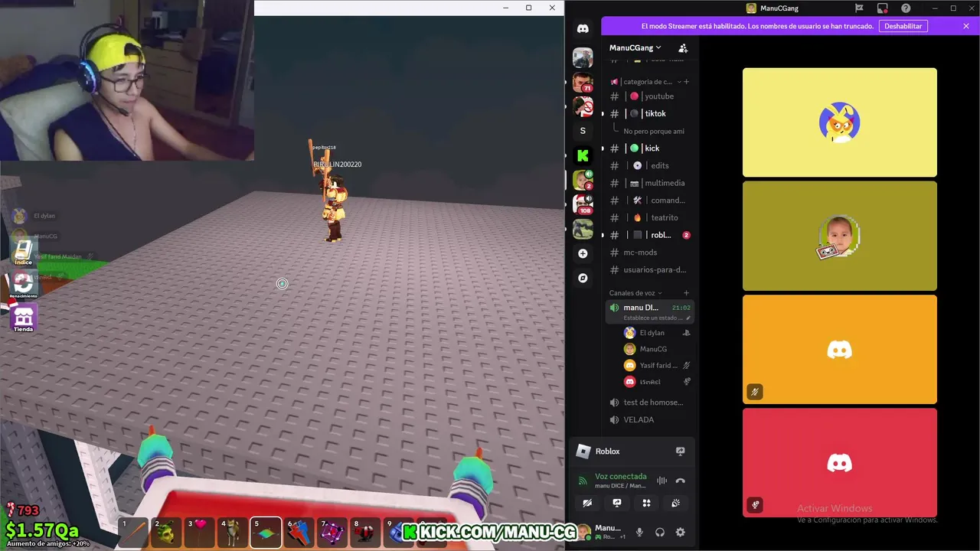
Task: Open the server icon with the 71 badge
Action: (x=583, y=82)
